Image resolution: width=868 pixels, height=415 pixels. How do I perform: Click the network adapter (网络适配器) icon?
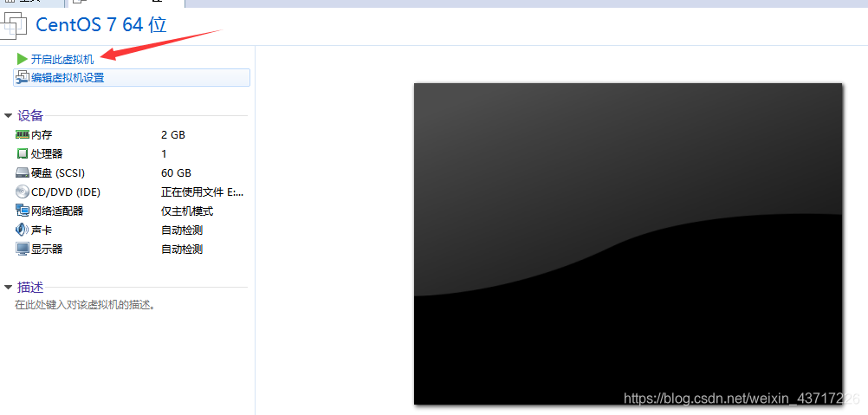[x=23, y=211]
